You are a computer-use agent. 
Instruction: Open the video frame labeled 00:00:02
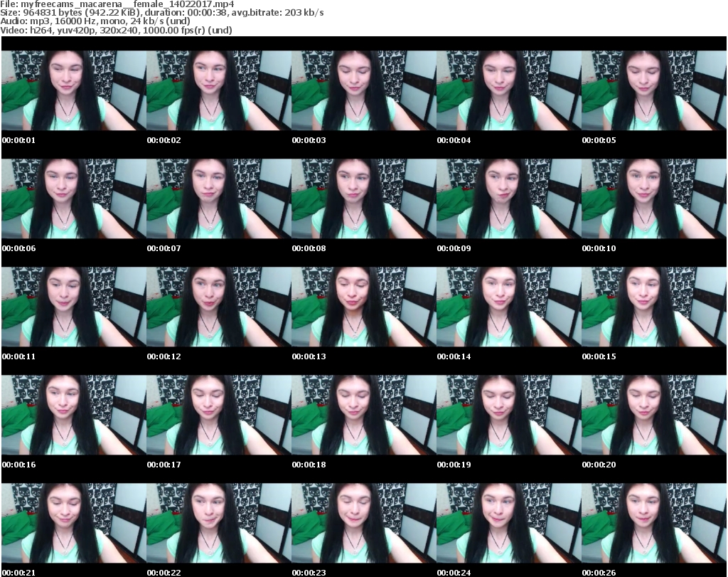click(x=219, y=90)
